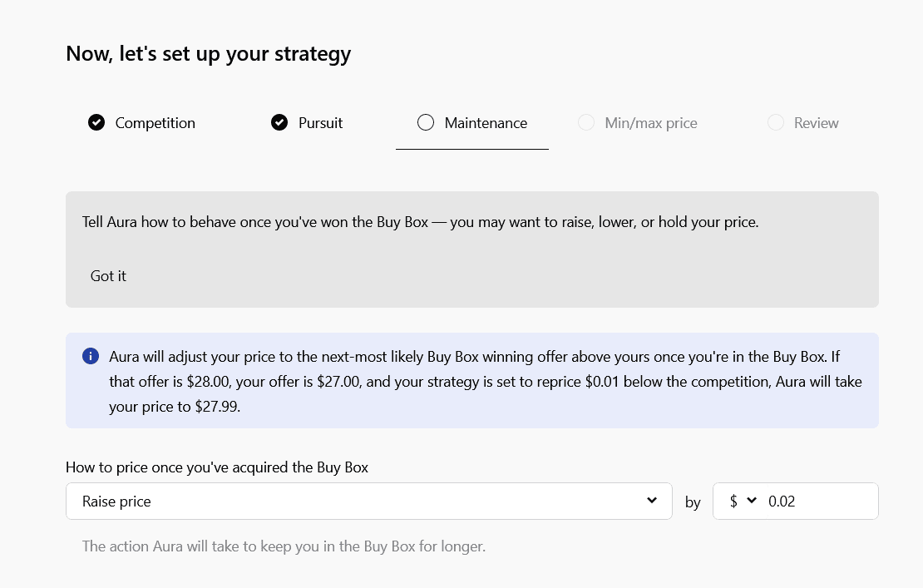Open the $ currency unit dropdown
This screenshot has height=588, width=923.
click(743, 502)
